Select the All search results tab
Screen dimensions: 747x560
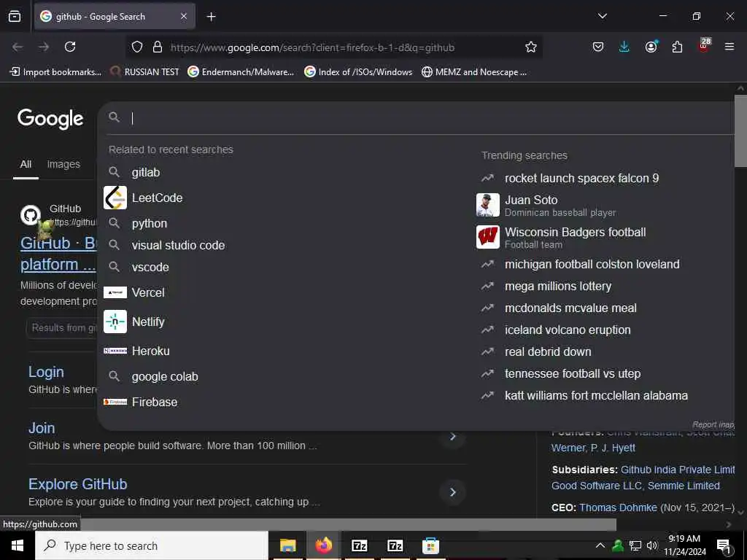26,165
